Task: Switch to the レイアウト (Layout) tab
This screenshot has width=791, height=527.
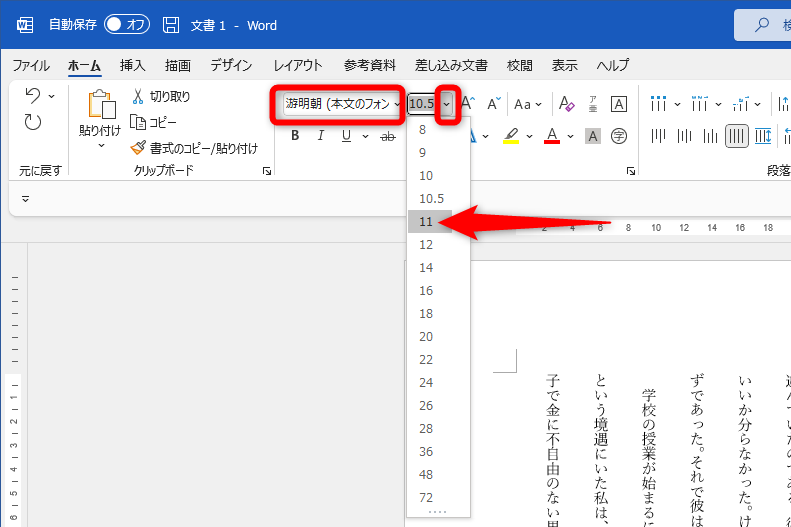Action: point(298,66)
